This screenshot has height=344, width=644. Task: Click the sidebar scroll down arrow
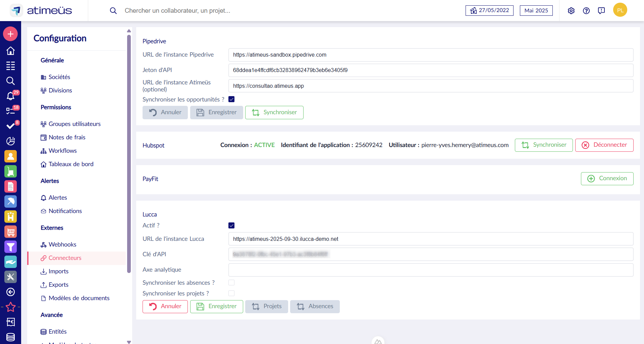[129, 342]
